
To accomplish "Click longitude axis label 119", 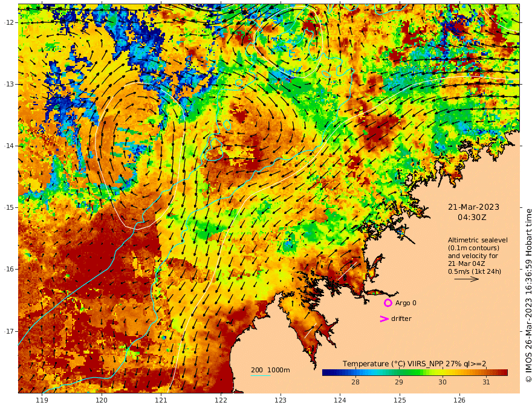I will (42, 400).
